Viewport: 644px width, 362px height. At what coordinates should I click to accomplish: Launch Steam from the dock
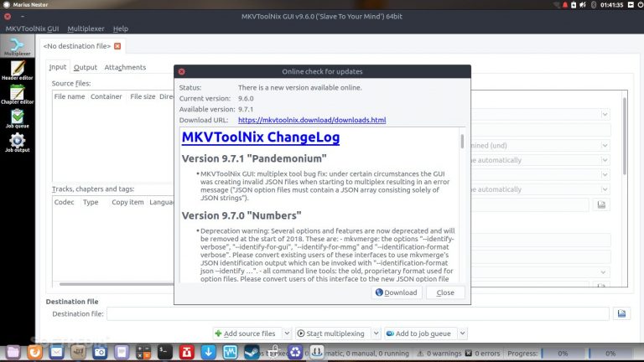pos(252,352)
